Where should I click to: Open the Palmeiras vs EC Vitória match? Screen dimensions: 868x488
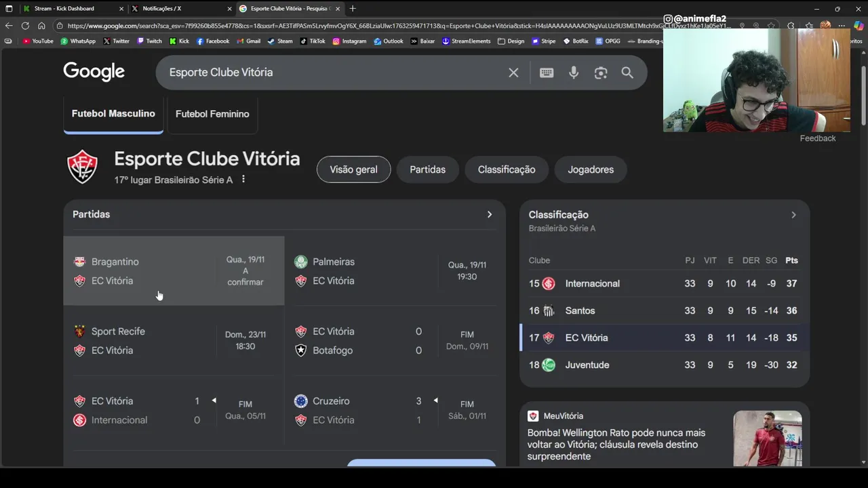(x=395, y=270)
